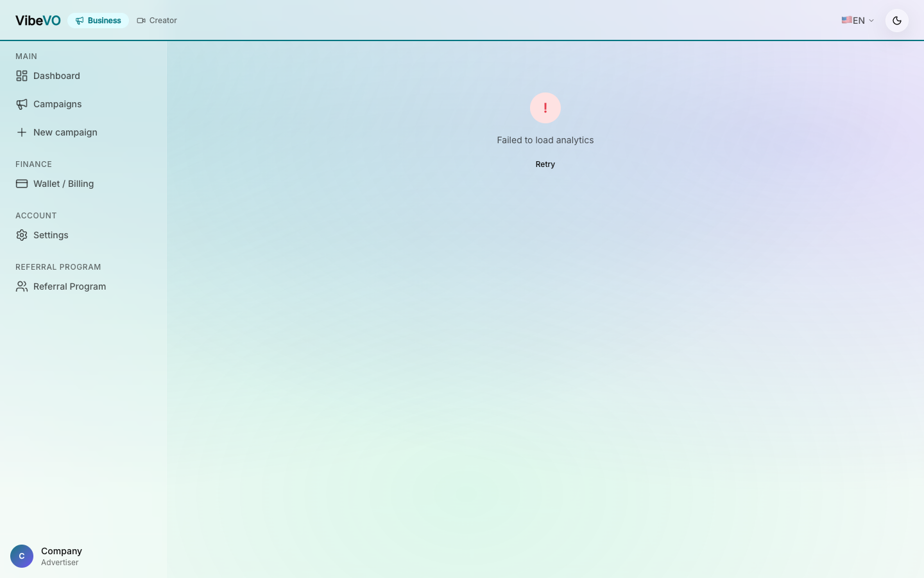Open Settings in the sidebar
The image size is (924, 578).
point(83,235)
